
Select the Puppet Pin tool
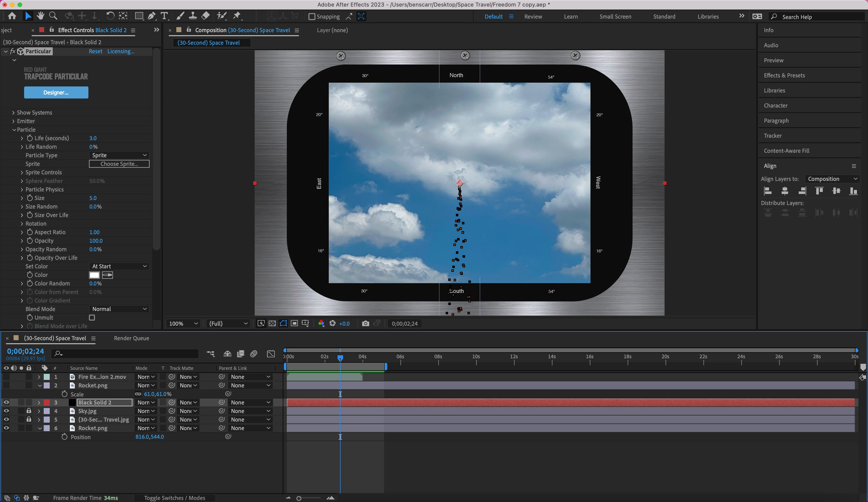pos(237,16)
